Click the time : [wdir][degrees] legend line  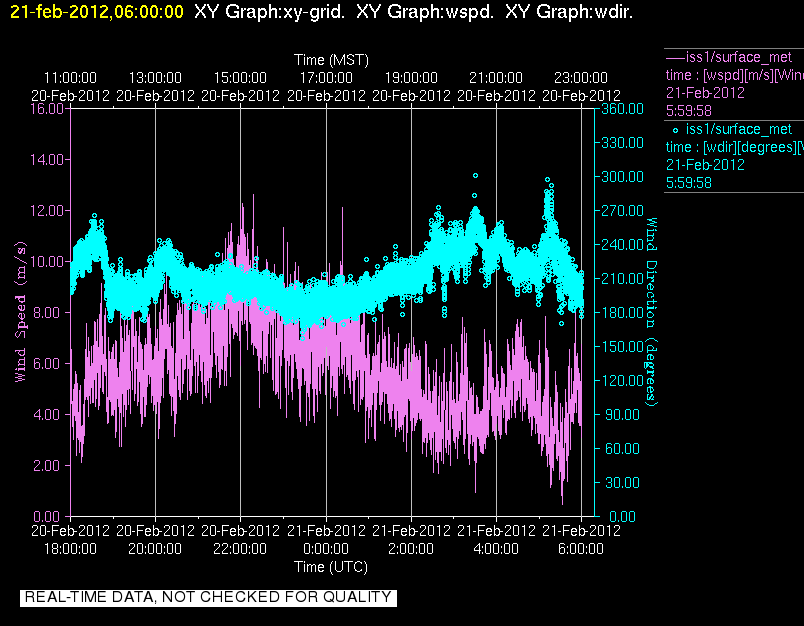pos(735,147)
